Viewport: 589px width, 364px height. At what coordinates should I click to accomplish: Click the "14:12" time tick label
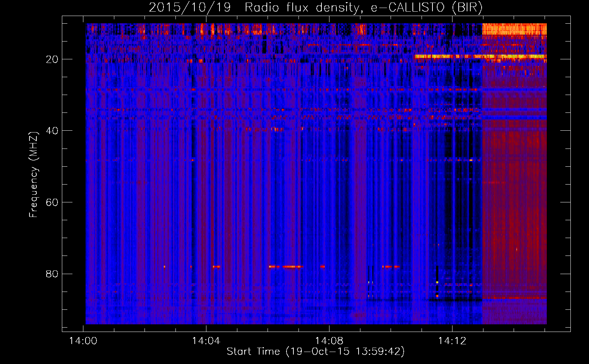pyautogui.click(x=452, y=341)
